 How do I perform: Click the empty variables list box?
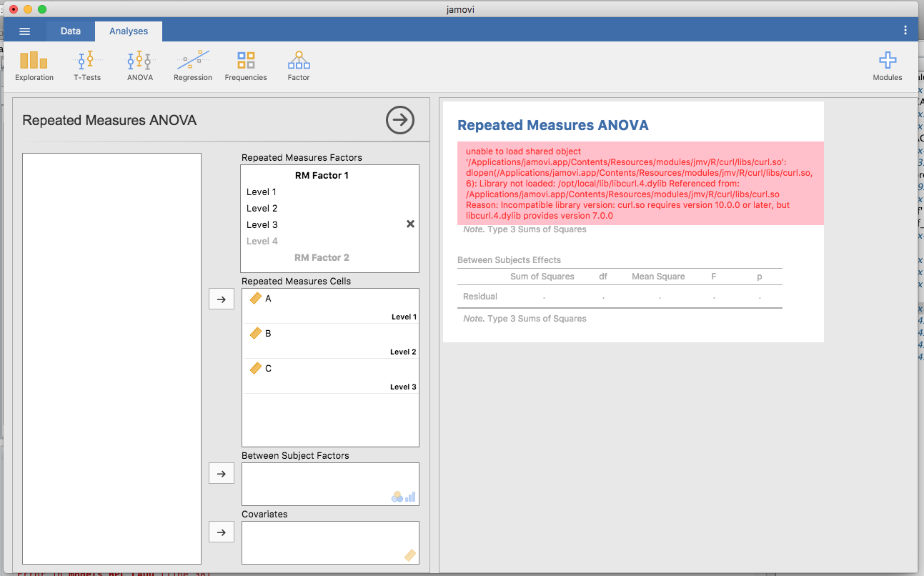[x=112, y=359]
